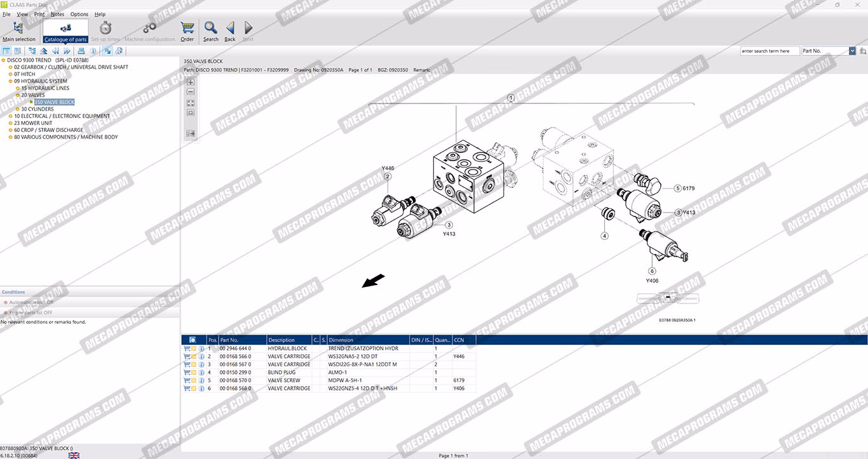Image resolution: width=868 pixels, height=459 pixels.
Task: Select the Catalogue of parts button
Action: click(65, 31)
